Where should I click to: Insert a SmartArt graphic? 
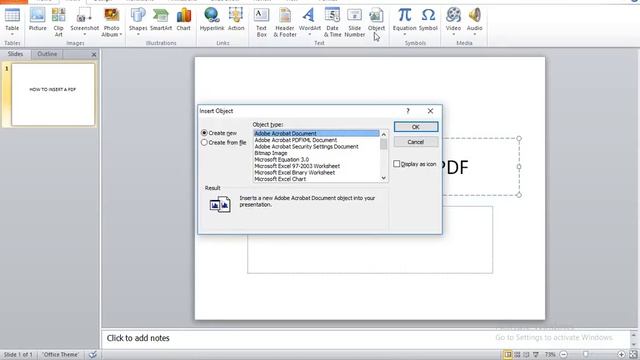tap(161, 19)
